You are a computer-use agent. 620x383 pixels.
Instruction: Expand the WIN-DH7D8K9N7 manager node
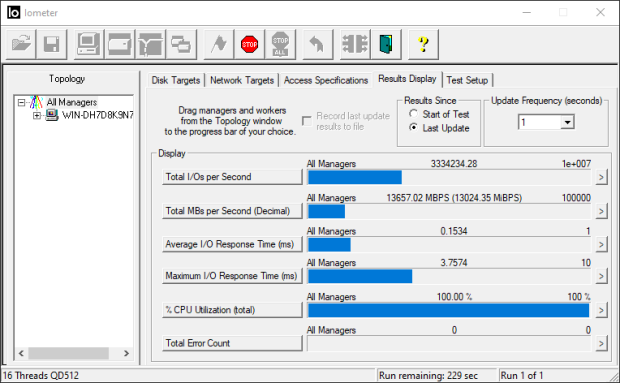[x=37, y=115]
